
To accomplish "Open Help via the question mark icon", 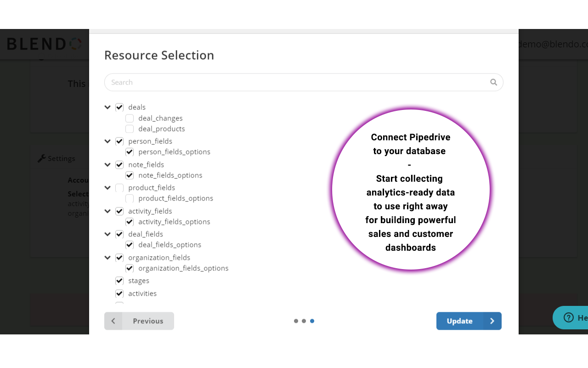I will point(568,317).
